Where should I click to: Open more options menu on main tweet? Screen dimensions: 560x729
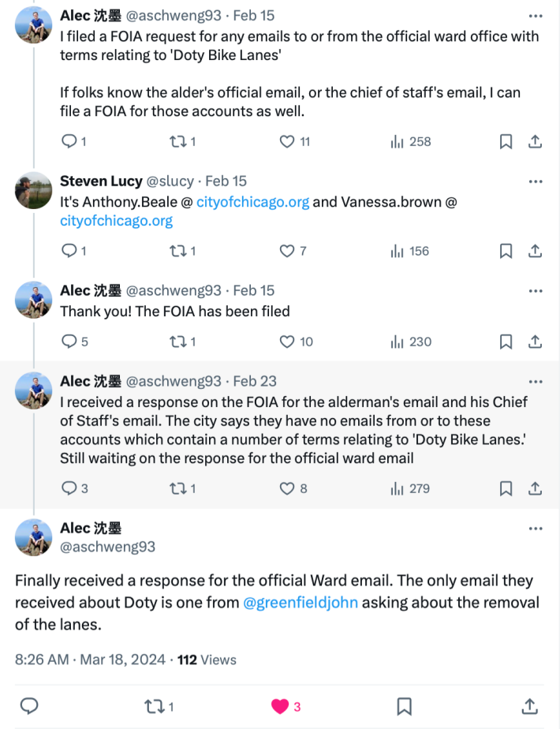coord(536,529)
